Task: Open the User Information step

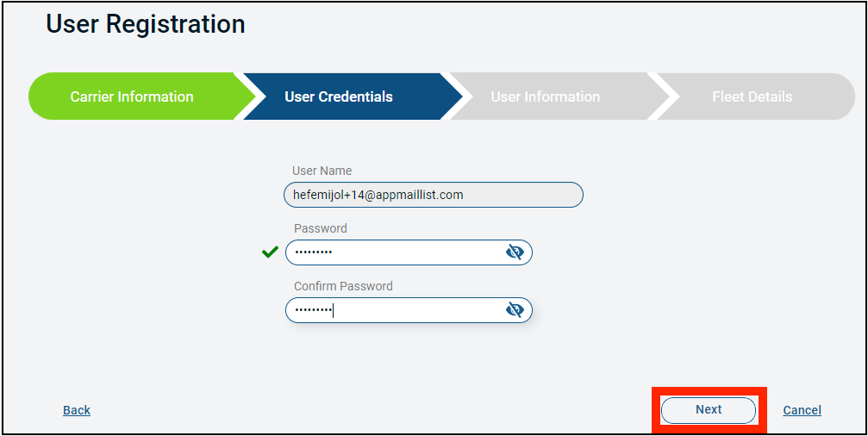Action: (x=546, y=97)
